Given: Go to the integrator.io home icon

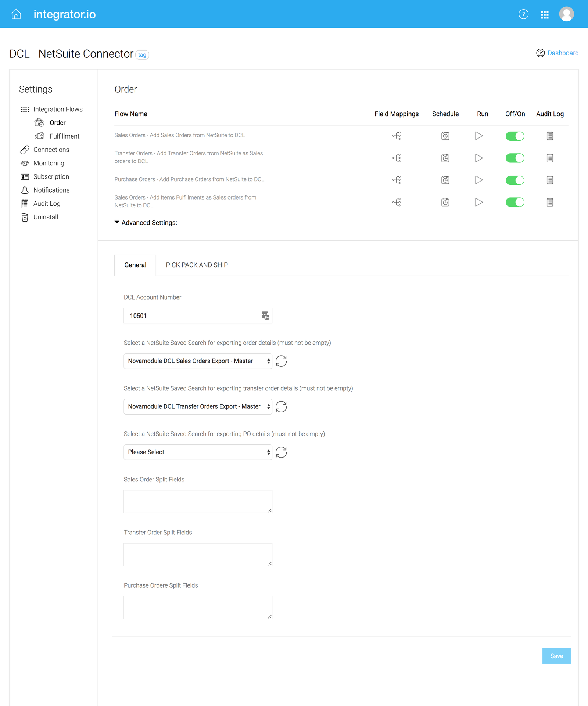Looking at the screenshot, I should pos(16,14).
